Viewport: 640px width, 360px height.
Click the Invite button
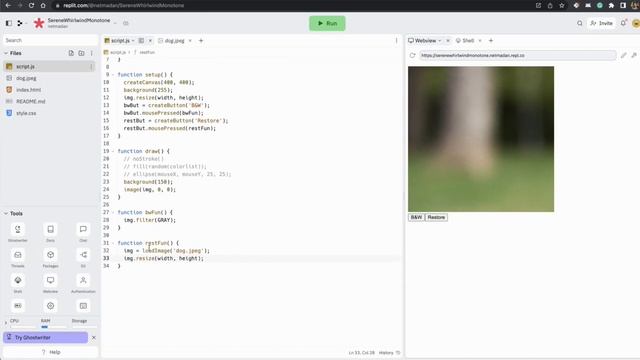click(602, 23)
